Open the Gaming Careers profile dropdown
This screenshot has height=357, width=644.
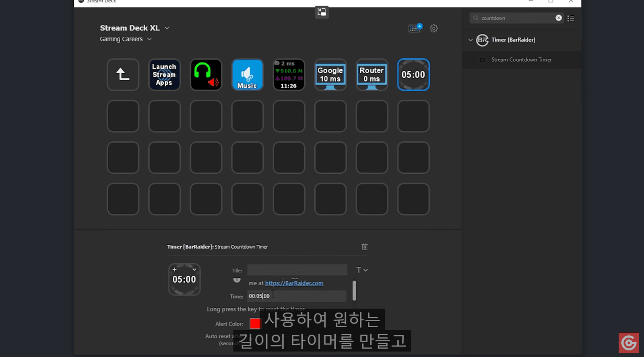tap(149, 39)
